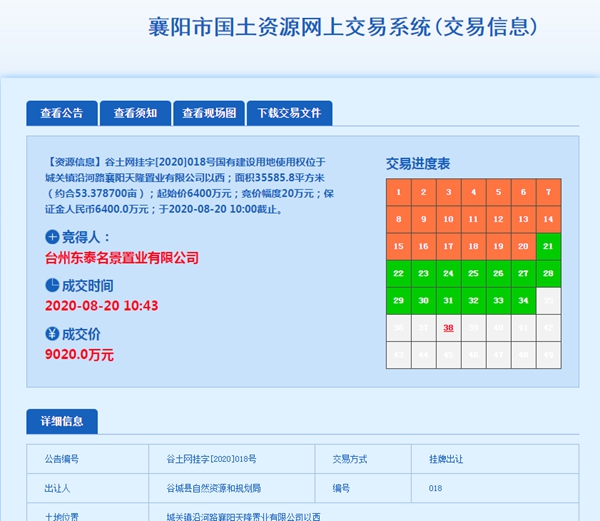Click green round 28 cell

(549, 274)
